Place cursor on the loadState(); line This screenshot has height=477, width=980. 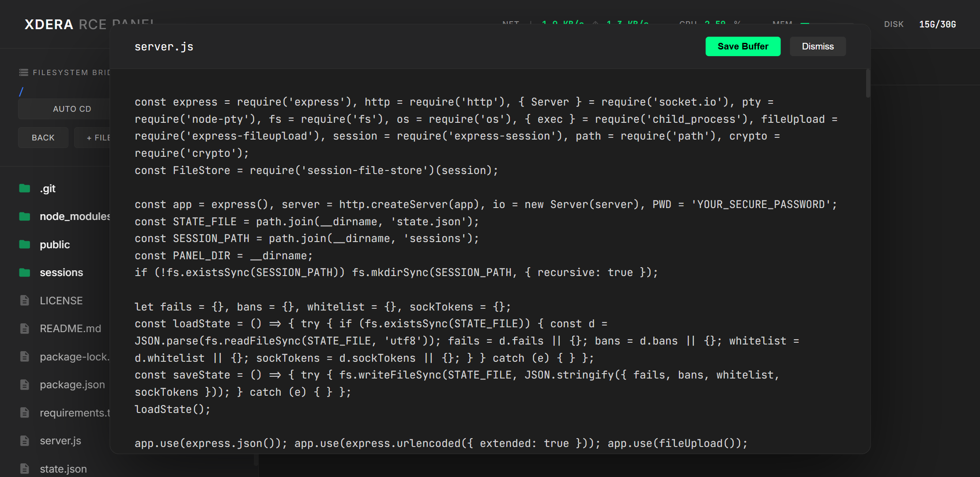pyautogui.click(x=173, y=409)
